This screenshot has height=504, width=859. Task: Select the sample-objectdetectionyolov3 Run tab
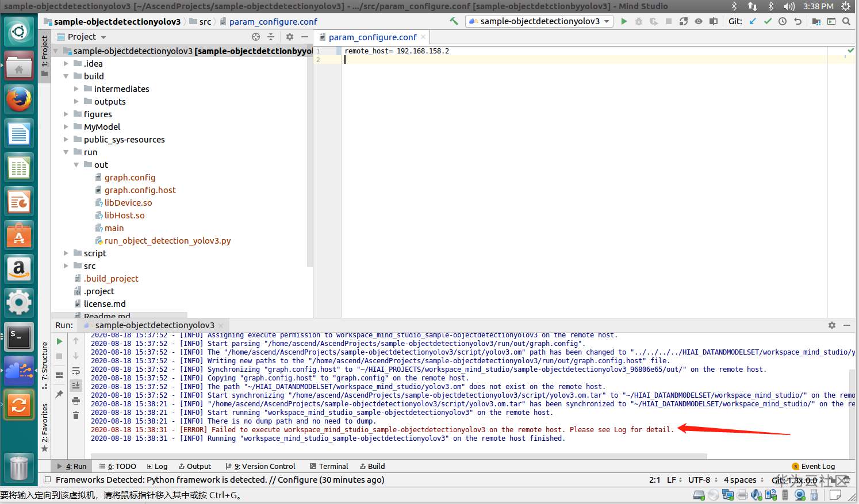click(154, 325)
